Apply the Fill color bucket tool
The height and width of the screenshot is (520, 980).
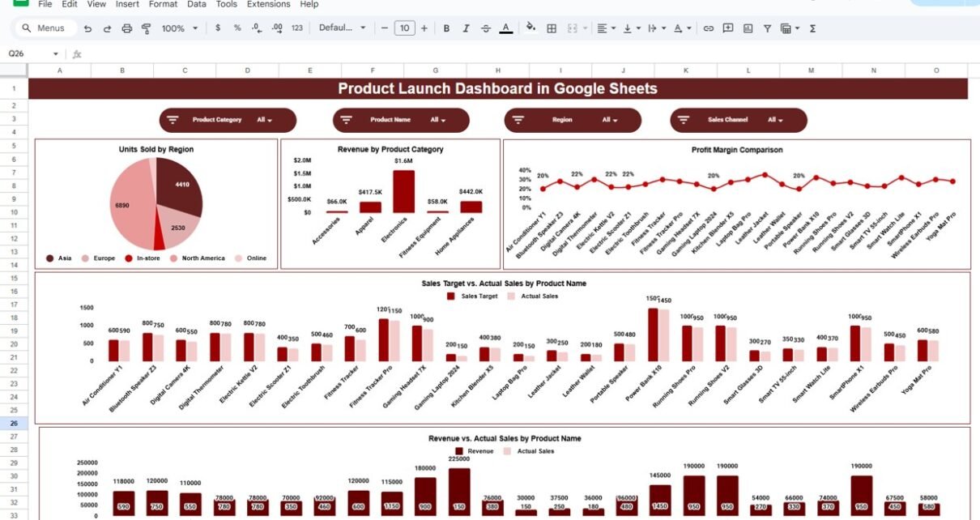click(x=530, y=28)
